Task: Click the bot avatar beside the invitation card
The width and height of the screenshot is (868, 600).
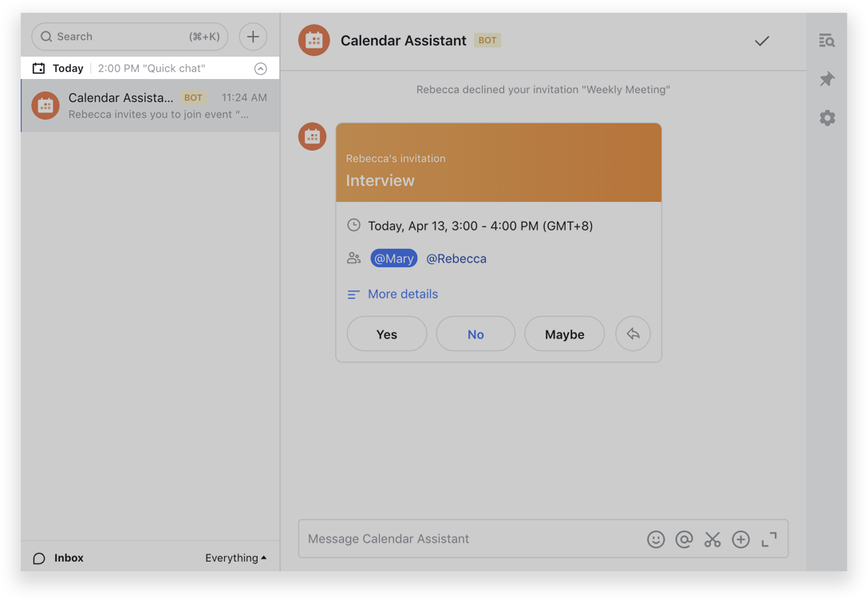Action: click(x=312, y=136)
